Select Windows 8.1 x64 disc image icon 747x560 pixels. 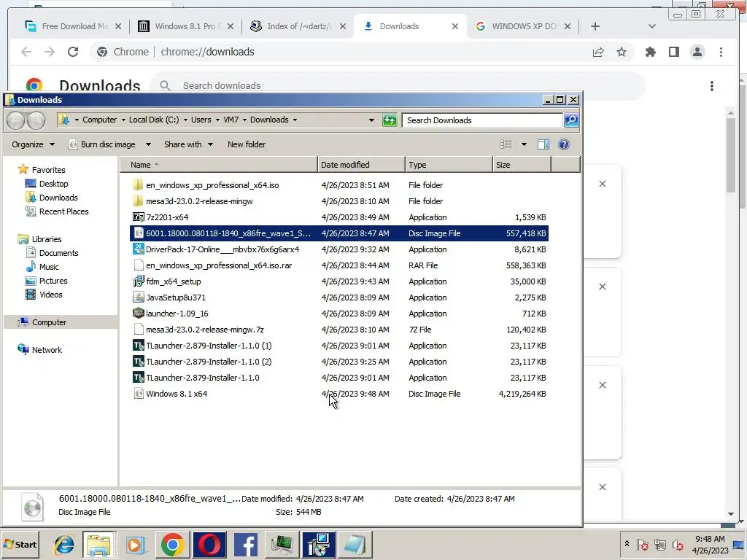(138, 393)
